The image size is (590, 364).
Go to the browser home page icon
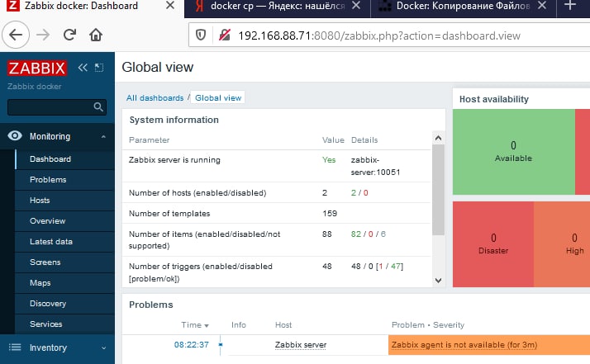pyautogui.click(x=96, y=35)
